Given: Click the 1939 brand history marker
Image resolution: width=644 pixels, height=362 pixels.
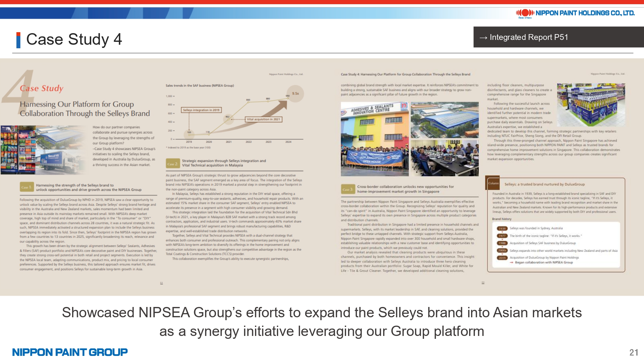Looking at the screenshot, I should (502, 228).
